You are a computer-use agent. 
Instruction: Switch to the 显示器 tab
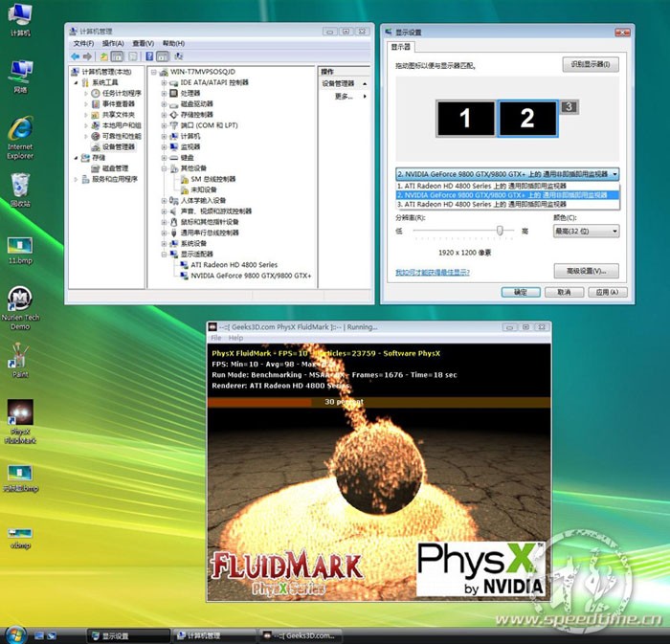[400, 47]
